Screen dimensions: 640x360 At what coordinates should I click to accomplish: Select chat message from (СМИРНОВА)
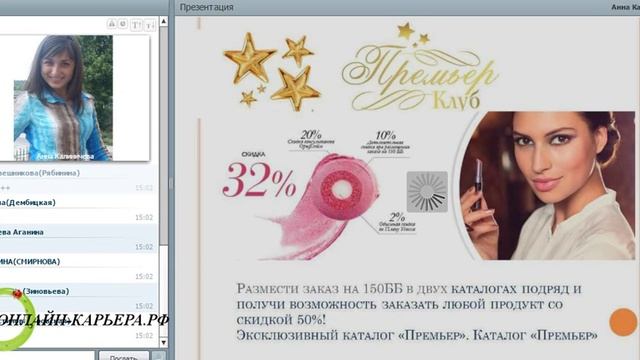[78, 269]
